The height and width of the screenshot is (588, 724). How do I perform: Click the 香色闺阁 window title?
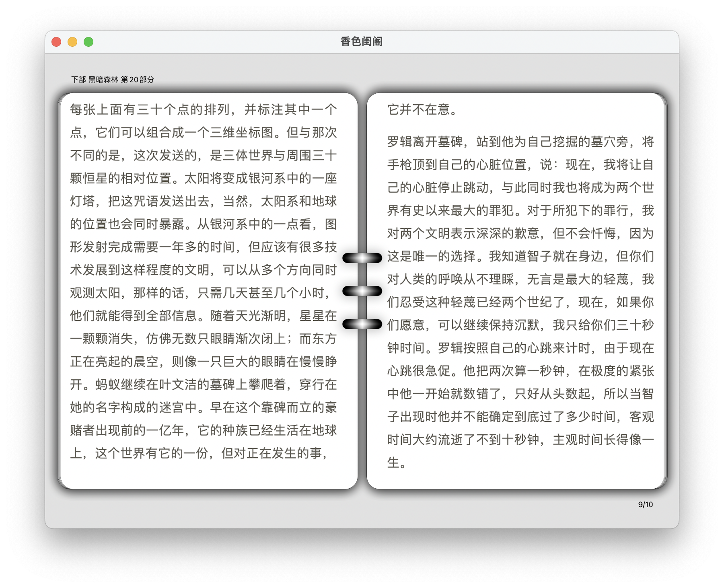click(361, 41)
